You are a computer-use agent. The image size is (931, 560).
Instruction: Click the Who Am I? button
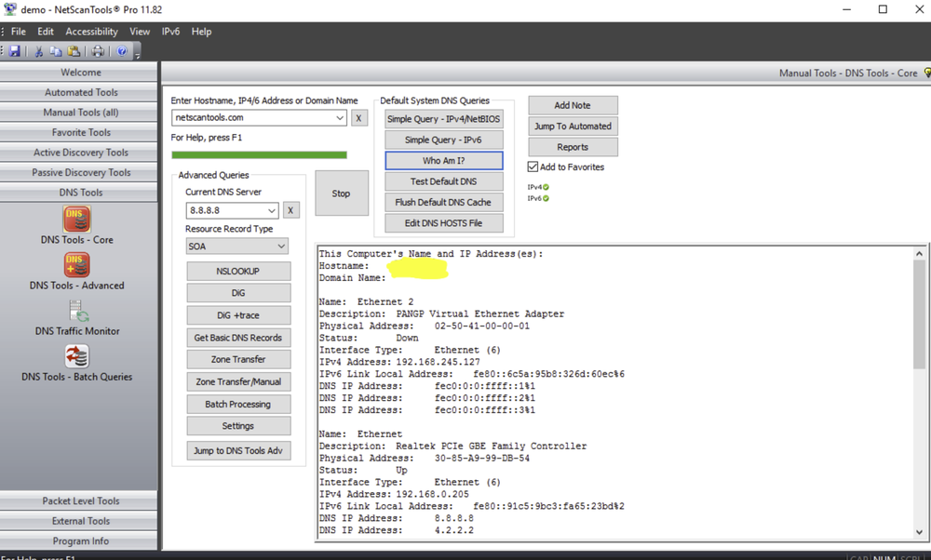pyautogui.click(x=443, y=161)
